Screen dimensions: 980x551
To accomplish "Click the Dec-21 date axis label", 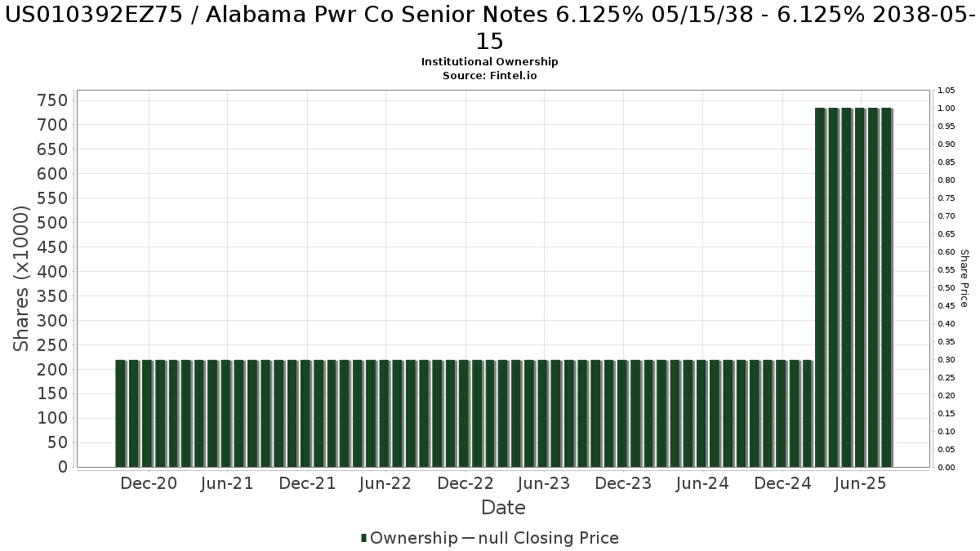I will 307,483.
